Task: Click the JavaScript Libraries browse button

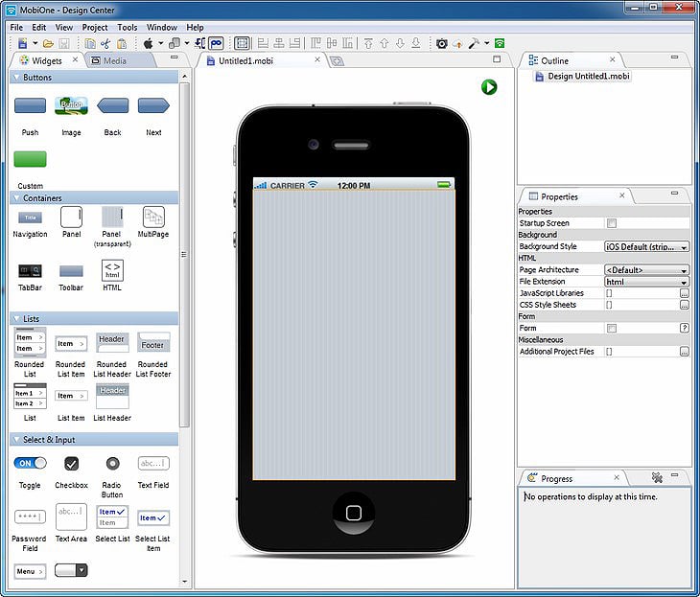Action: click(684, 293)
